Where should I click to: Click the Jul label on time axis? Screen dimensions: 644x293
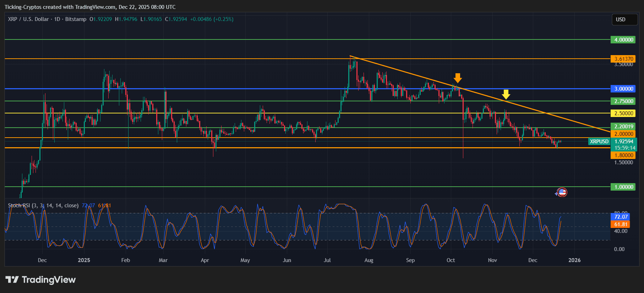[327, 260]
